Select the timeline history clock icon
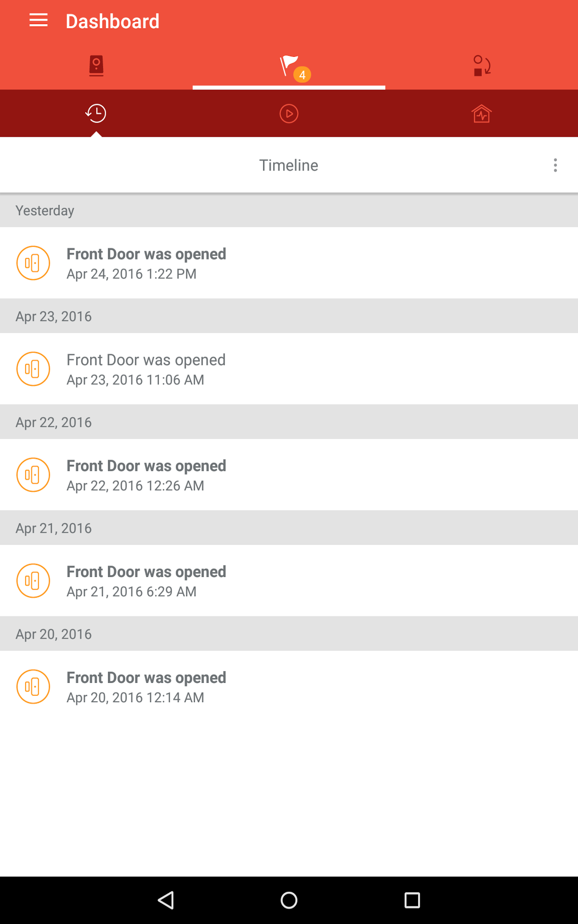The width and height of the screenshot is (578, 924). coord(96,114)
